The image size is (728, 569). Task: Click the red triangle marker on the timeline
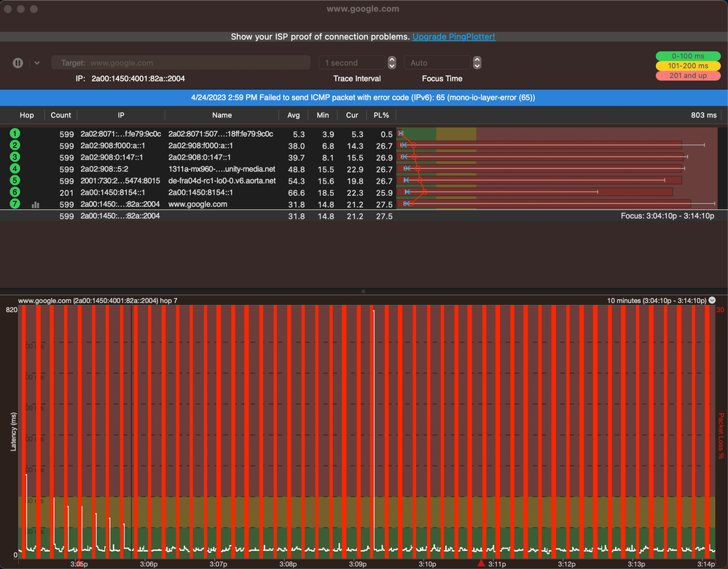tap(480, 563)
